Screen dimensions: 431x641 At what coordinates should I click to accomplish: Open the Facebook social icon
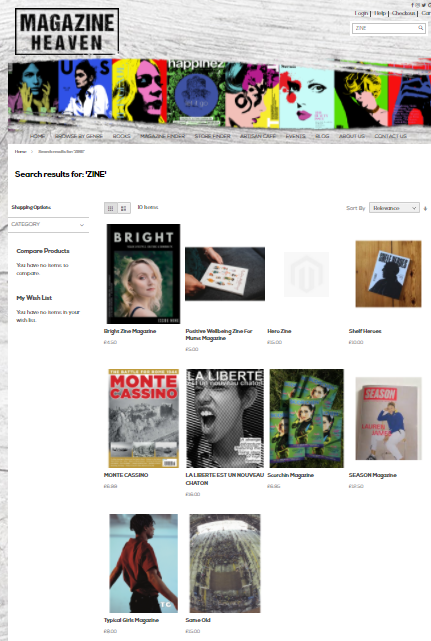click(412, 5)
